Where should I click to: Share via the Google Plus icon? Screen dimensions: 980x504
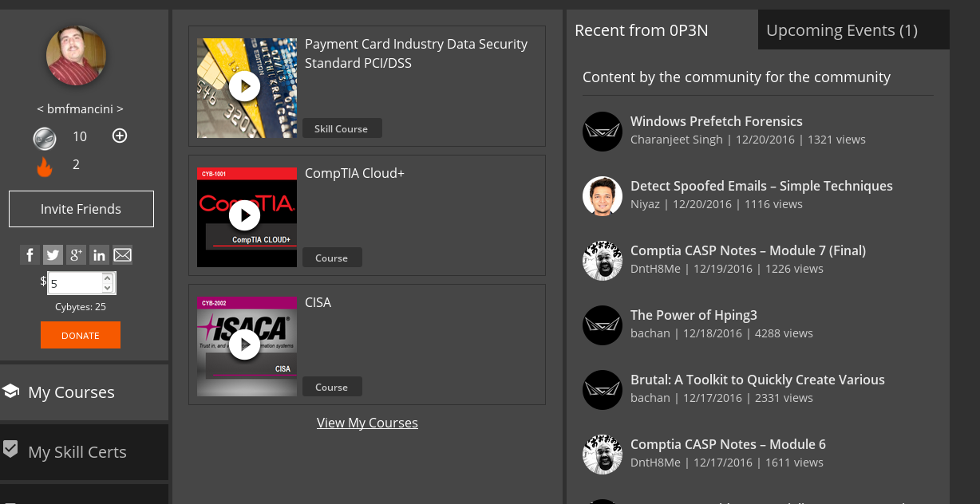[x=76, y=255]
